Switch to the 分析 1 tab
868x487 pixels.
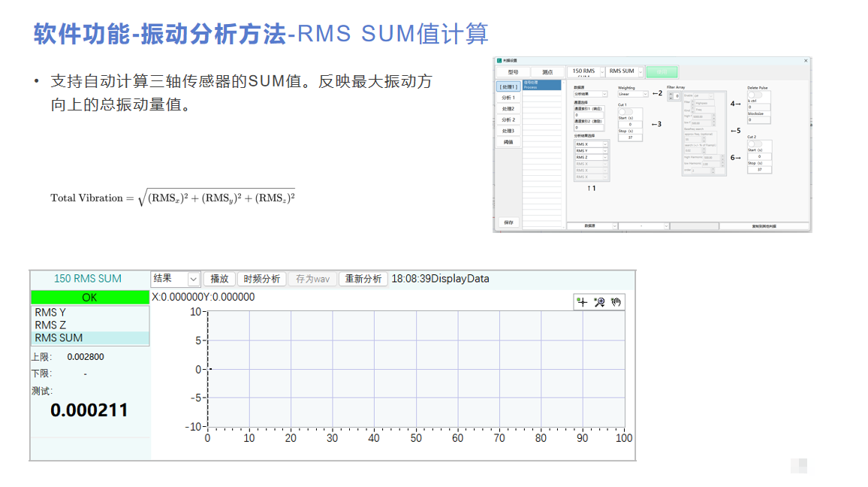pyautogui.click(x=508, y=98)
